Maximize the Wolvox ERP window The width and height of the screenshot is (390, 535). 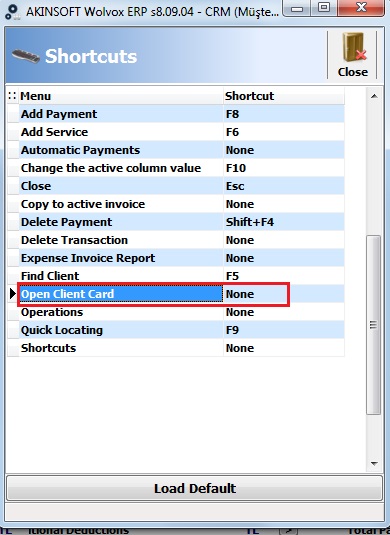coord(324,8)
